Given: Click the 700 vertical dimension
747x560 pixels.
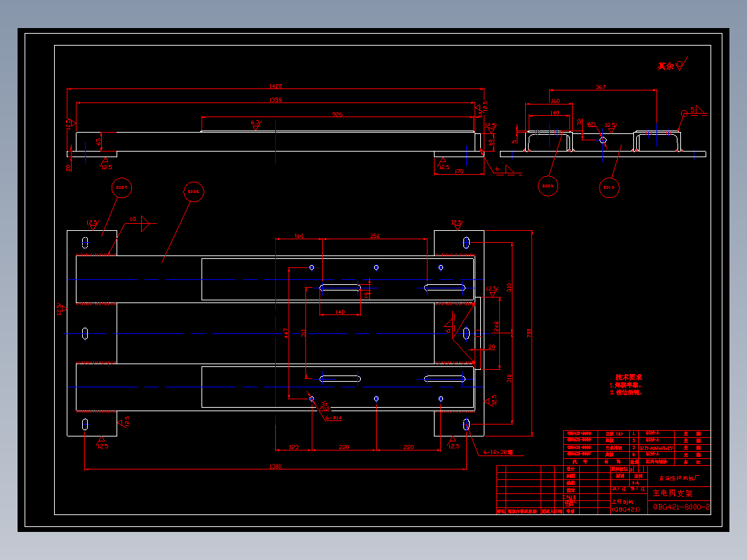Looking at the screenshot, I should [x=529, y=333].
